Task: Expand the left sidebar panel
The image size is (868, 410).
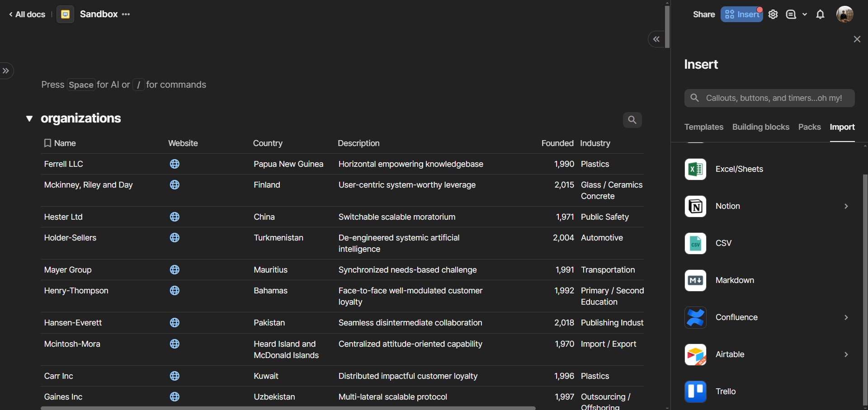Action: click(x=6, y=71)
